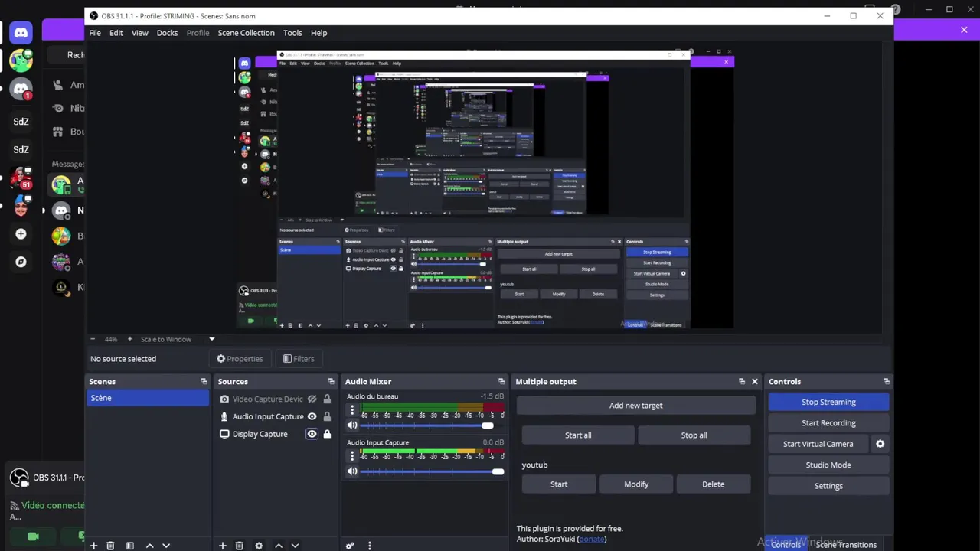Close the Multiple output dock
This screenshot has height=551, width=980.
tap(754, 381)
